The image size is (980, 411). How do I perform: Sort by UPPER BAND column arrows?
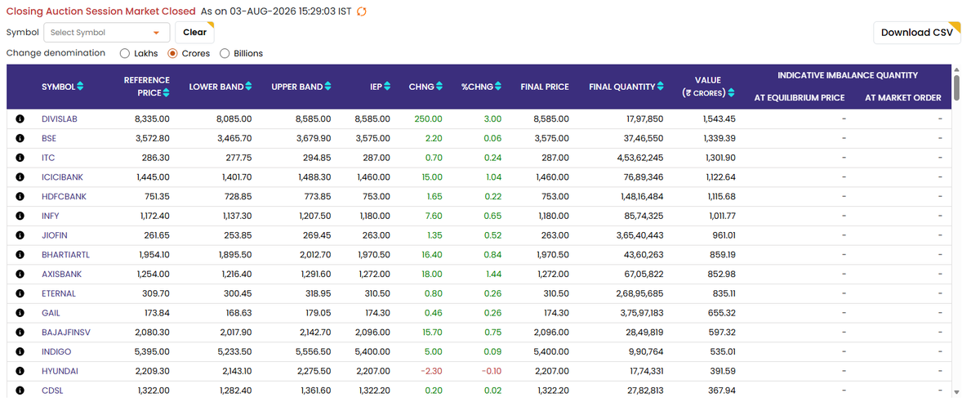(328, 87)
